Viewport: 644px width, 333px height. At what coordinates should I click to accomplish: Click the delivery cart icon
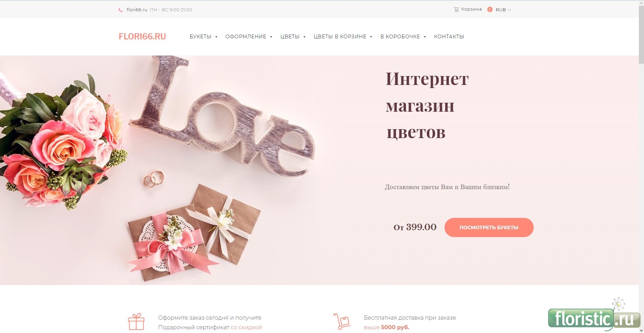[342, 321]
